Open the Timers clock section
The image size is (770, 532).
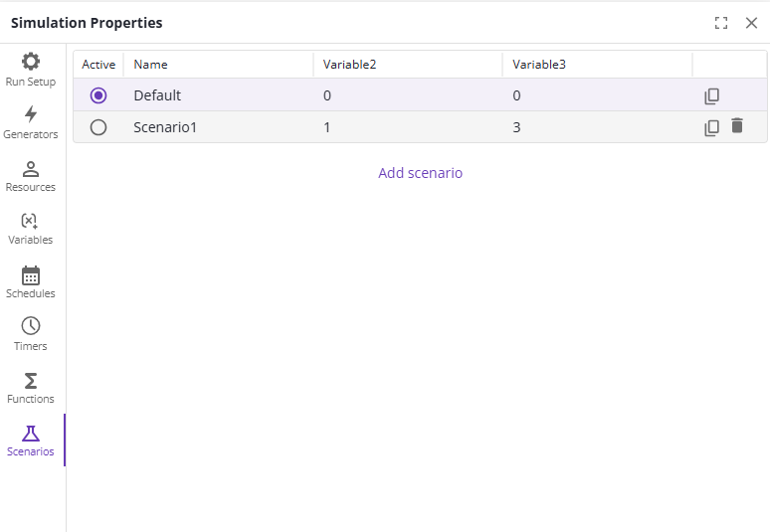pos(31,334)
